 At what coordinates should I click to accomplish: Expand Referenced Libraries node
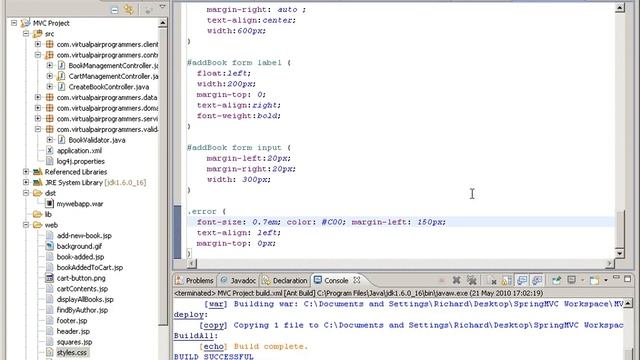[26, 171]
